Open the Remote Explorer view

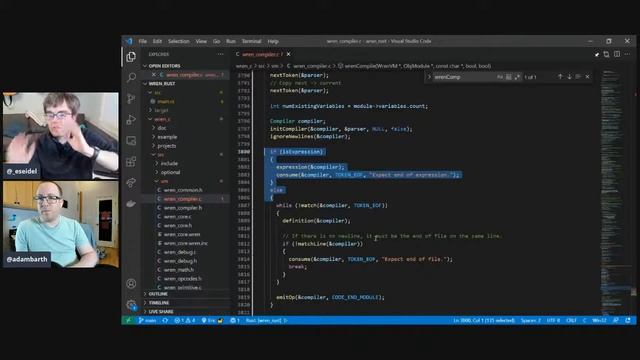(131, 141)
